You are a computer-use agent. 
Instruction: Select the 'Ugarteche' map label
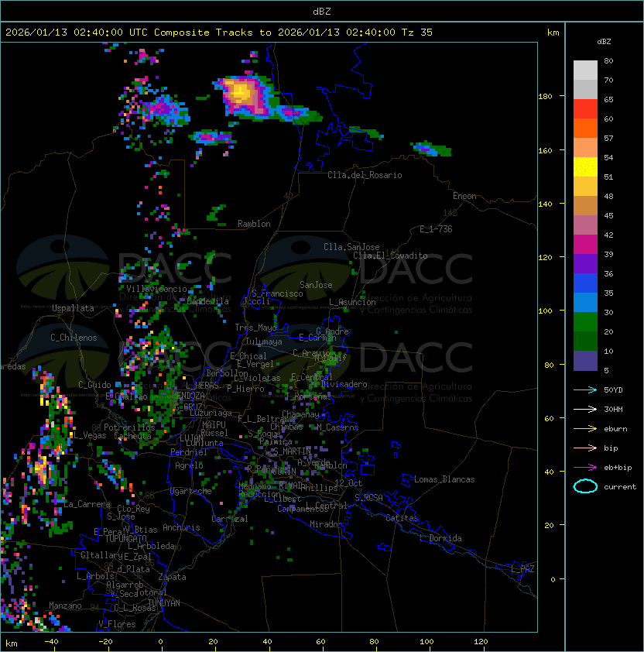(191, 491)
